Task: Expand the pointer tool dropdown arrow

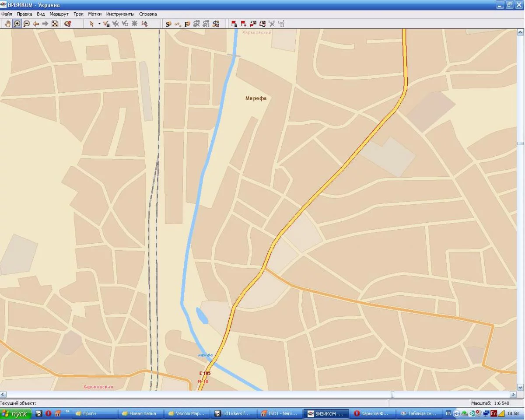Action: (99, 24)
